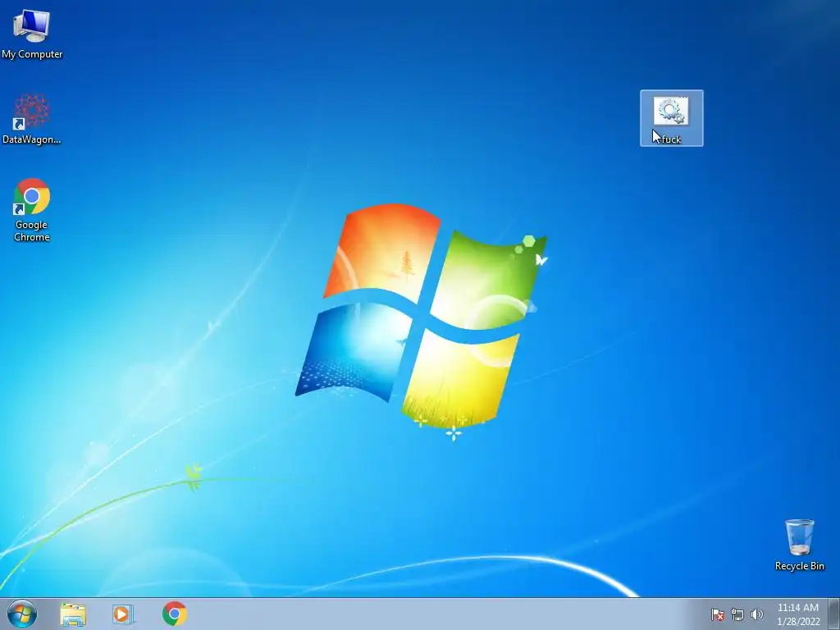Screen dimensions: 840x630
Task: Open Windows Explorer from the taskbar
Action: (73, 614)
